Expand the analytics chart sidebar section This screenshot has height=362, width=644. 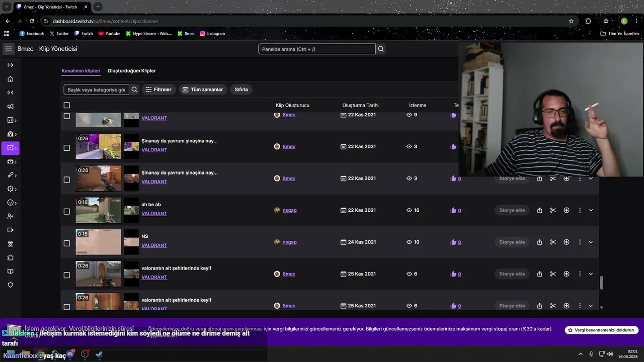point(11,120)
